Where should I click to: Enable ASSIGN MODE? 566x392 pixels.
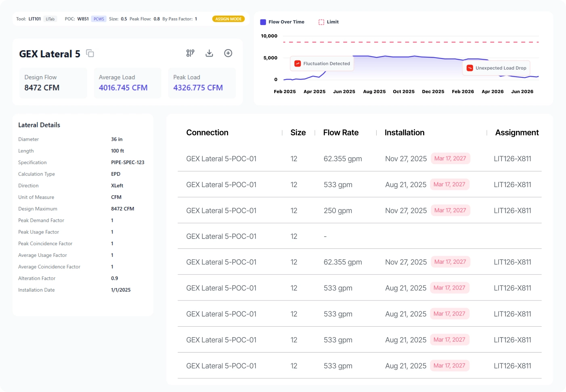point(228,19)
